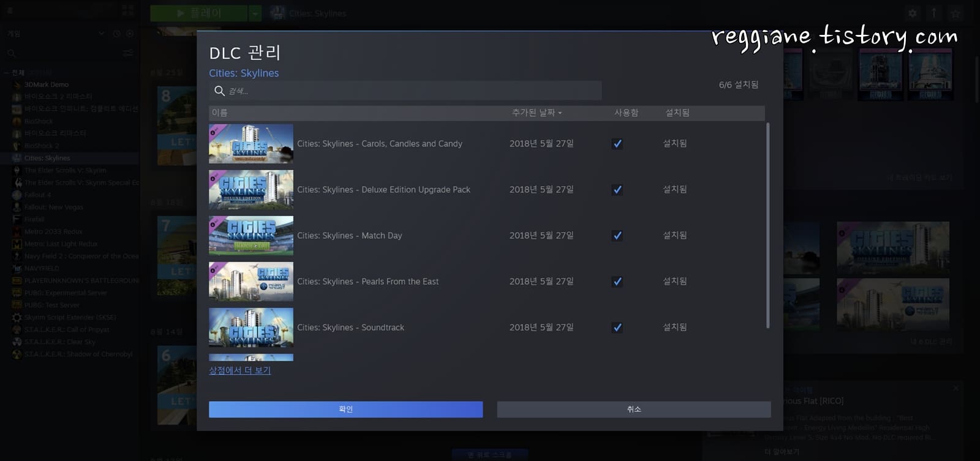
Task: Open the Cities: Skylines title link in dialog
Action: click(244, 73)
